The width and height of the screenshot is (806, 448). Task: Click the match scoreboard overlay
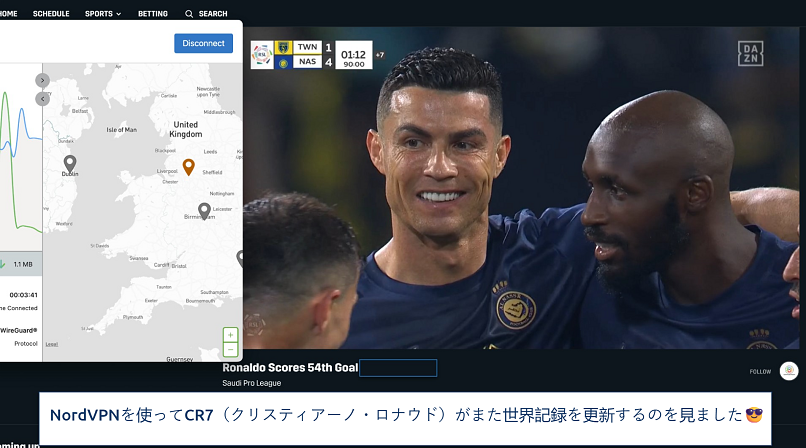(311, 54)
